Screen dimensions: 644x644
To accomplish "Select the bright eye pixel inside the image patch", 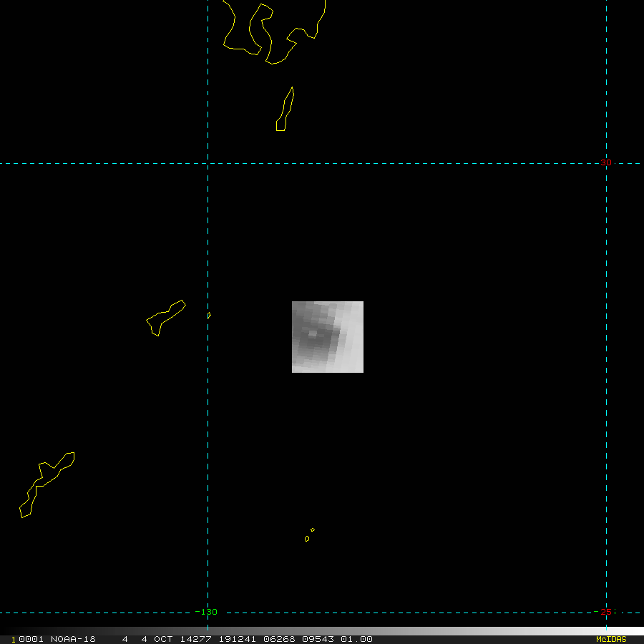I will tap(313, 333).
